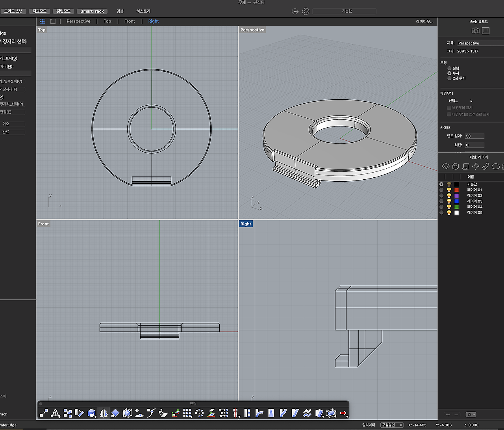Viewport: 504px width, 430px height.
Task: Select the Smooth wavy lines icon
Action: (307, 413)
